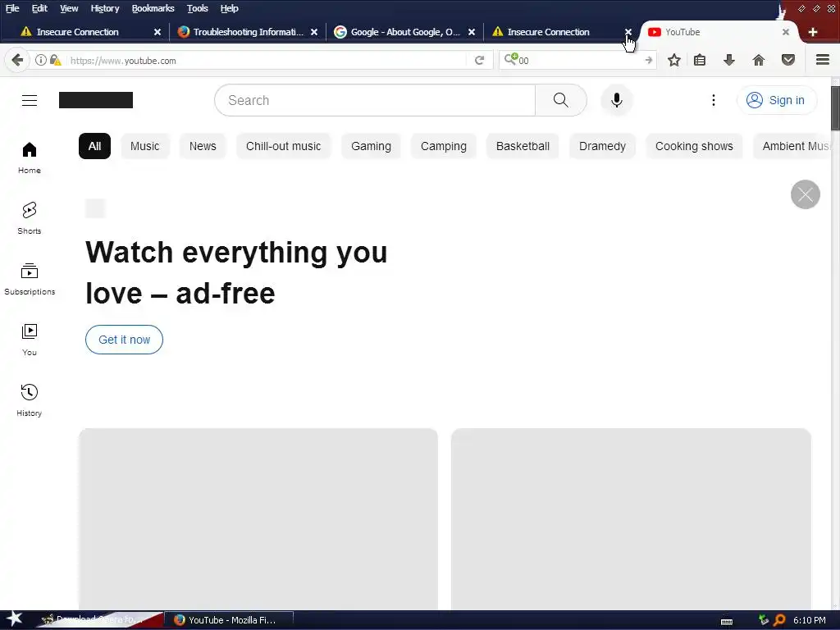Viewport: 840px width, 630px height.
Task: Open the start menu star icon
Action: (x=15, y=619)
